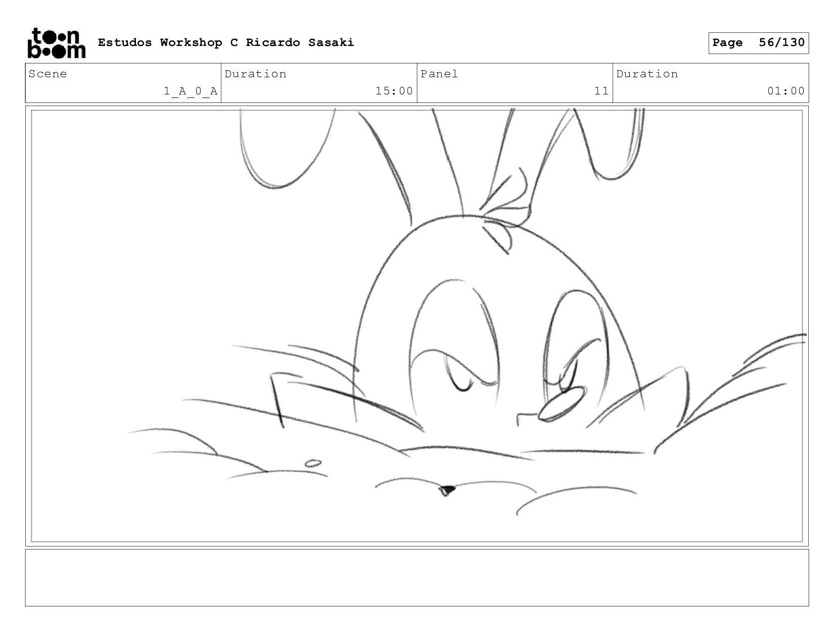834x644 pixels.
Task: Click the 'Panel' header label
Action: tap(439, 74)
